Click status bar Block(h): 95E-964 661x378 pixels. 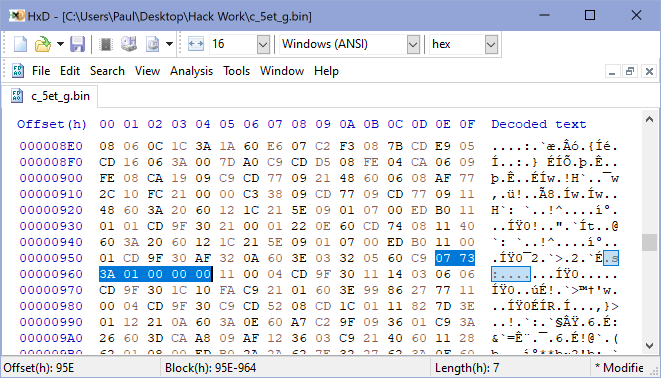tap(210, 368)
